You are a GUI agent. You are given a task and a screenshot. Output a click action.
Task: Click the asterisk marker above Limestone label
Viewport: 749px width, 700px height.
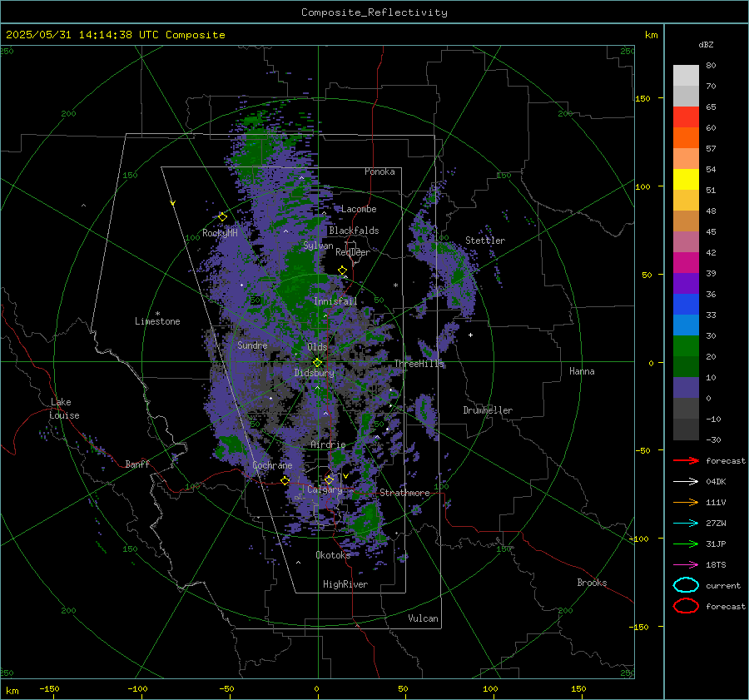tap(157, 314)
